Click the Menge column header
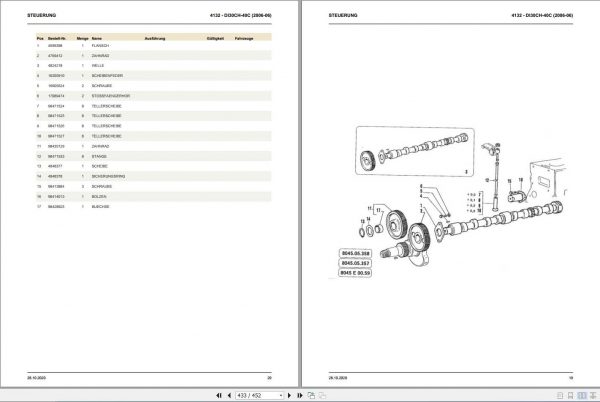 (x=82, y=38)
